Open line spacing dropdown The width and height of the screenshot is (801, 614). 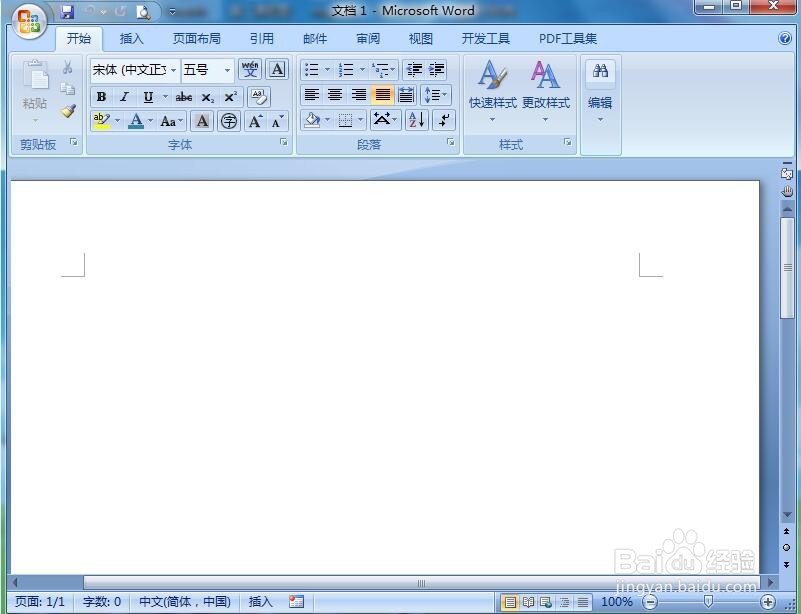click(436, 95)
